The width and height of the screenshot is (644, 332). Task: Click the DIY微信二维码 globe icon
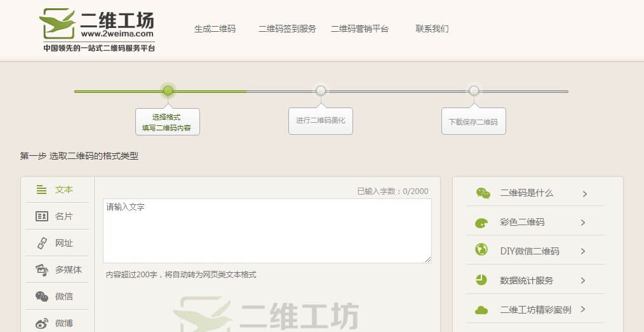coord(481,251)
